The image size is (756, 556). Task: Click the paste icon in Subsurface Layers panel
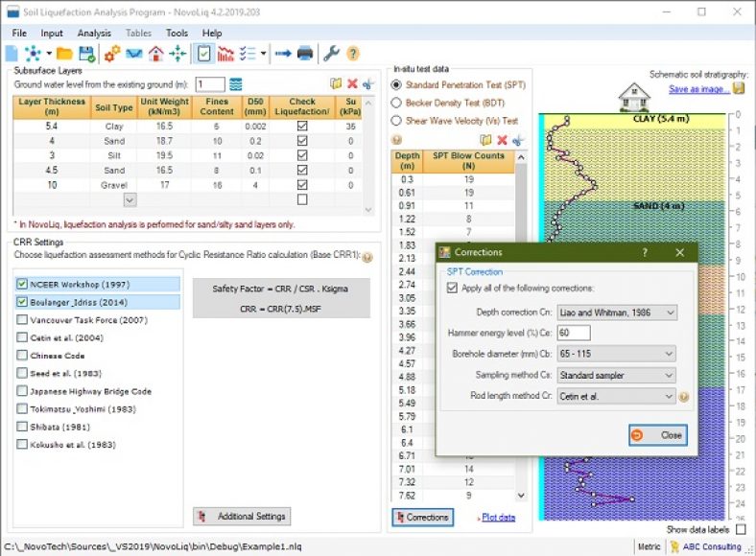pyautogui.click(x=336, y=83)
